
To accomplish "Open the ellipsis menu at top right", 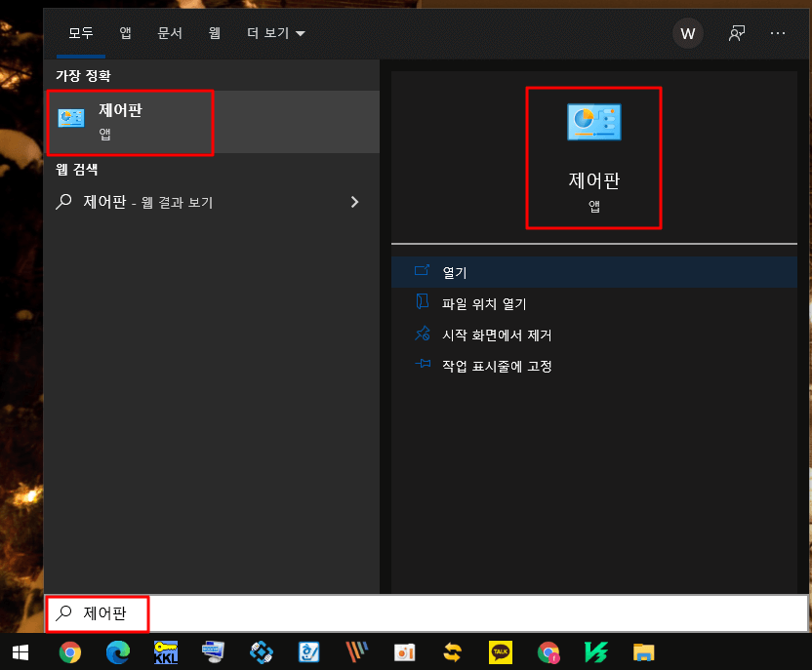I will tap(778, 33).
